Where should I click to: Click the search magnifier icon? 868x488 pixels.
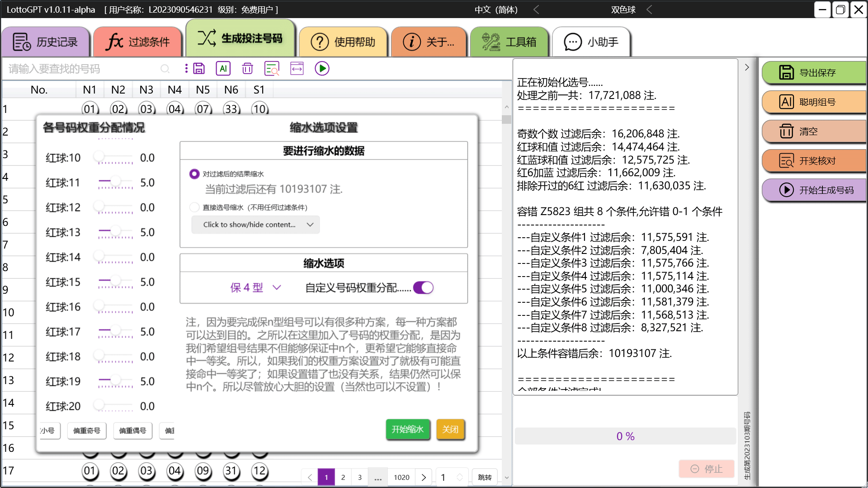click(x=165, y=69)
